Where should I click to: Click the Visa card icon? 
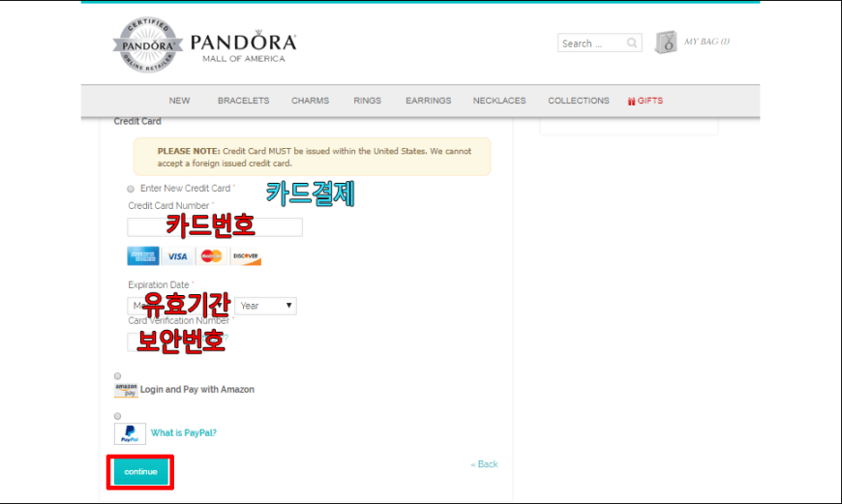[177, 256]
